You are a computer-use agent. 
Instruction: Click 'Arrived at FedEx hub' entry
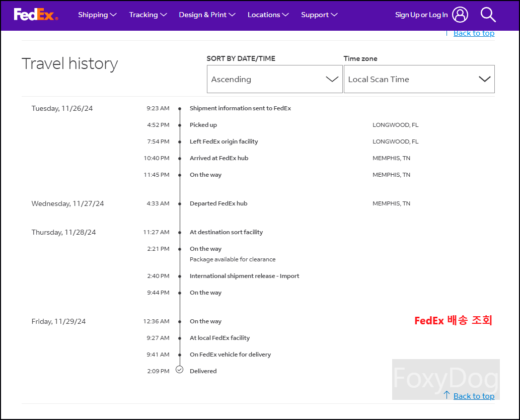coord(219,158)
